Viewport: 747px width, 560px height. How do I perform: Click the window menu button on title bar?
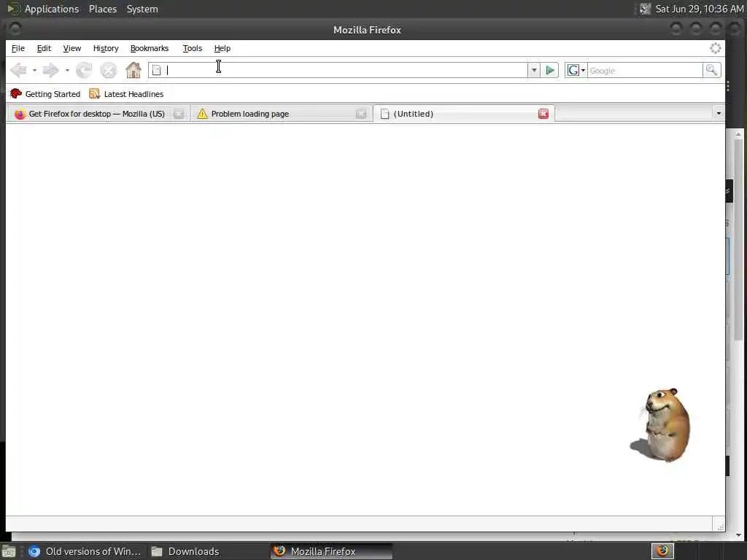(x=15, y=29)
